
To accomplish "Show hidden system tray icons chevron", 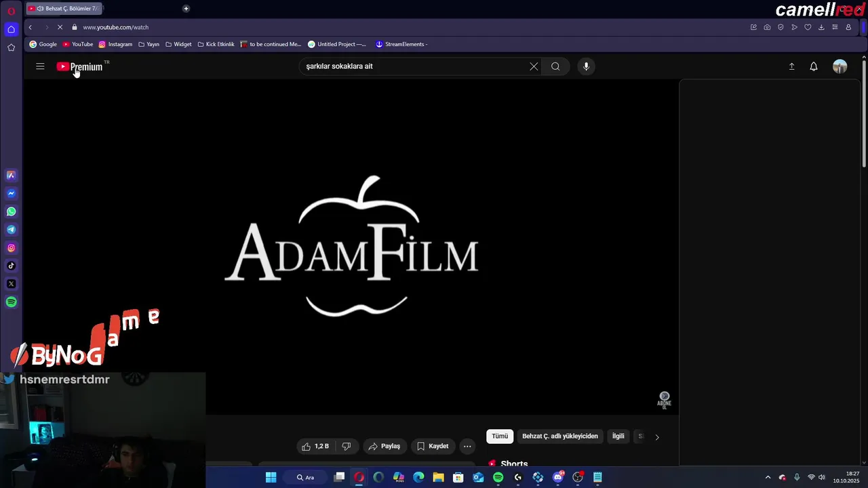I will tap(768, 477).
